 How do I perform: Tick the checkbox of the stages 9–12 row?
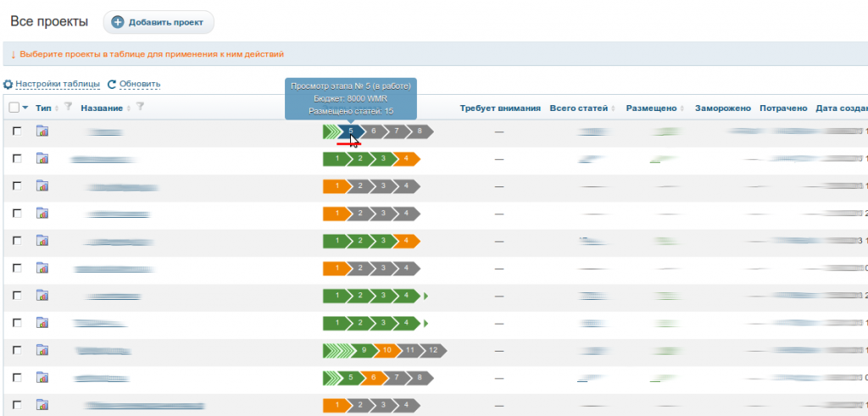tap(17, 350)
